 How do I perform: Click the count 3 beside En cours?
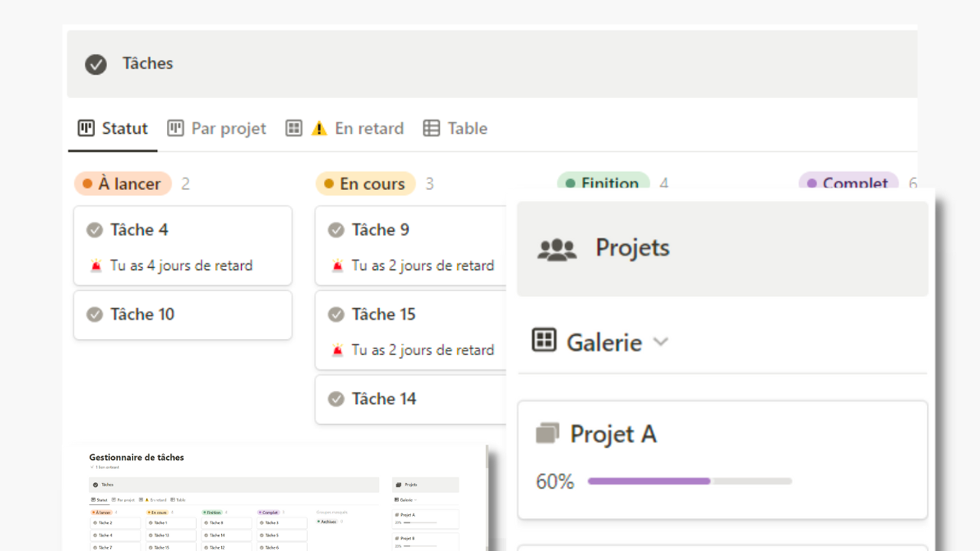[430, 184]
